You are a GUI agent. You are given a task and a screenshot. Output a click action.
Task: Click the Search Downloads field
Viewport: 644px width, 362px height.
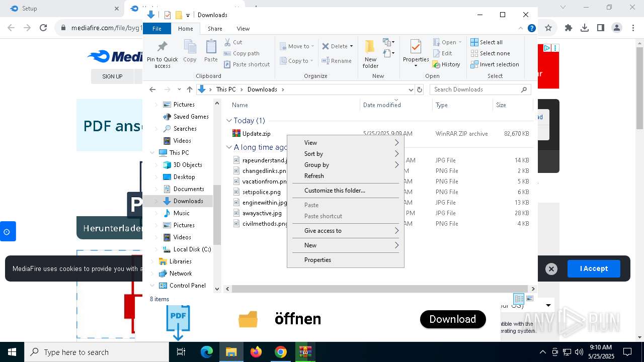[480, 89]
